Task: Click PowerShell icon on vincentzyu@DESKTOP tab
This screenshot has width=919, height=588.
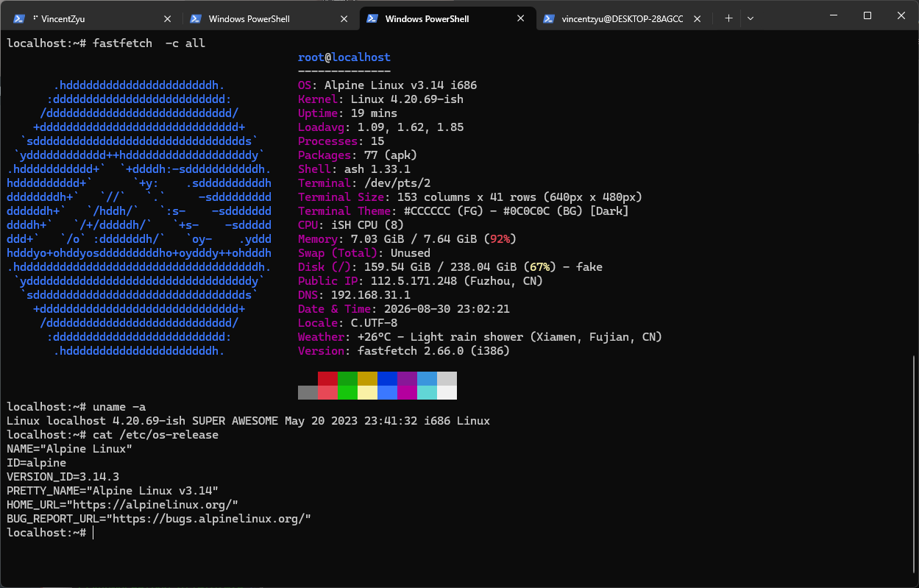Action: (x=549, y=18)
